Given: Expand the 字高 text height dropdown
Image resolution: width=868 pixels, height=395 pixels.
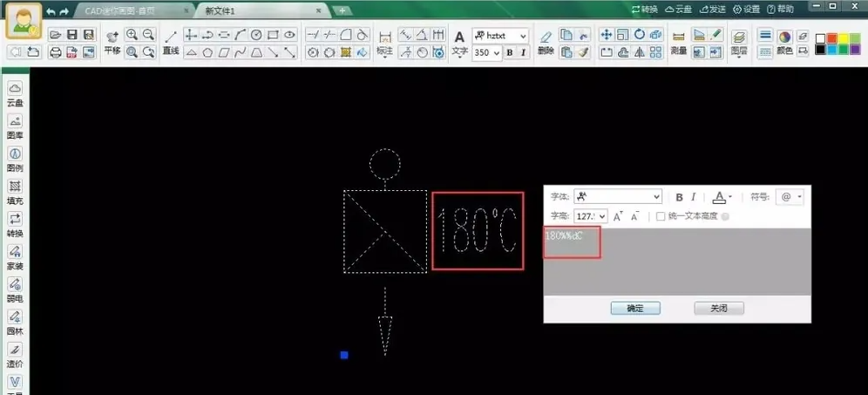Looking at the screenshot, I should pyautogui.click(x=602, y=216).
